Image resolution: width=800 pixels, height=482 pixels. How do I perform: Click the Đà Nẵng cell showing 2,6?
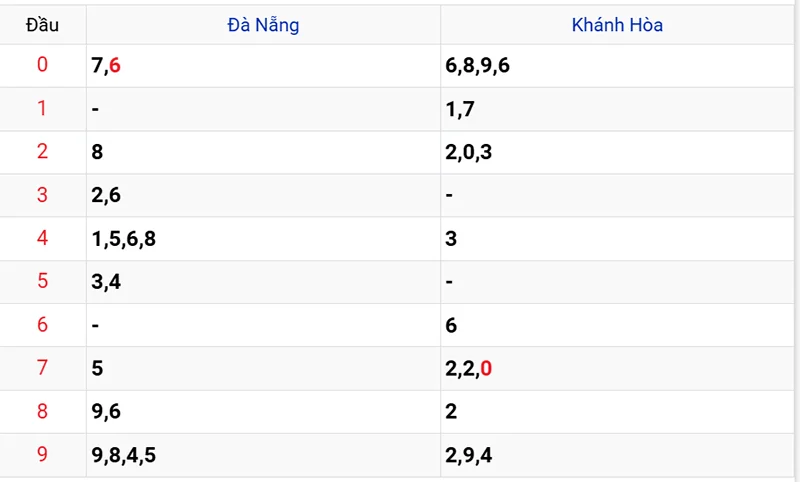tap(106, 195)
